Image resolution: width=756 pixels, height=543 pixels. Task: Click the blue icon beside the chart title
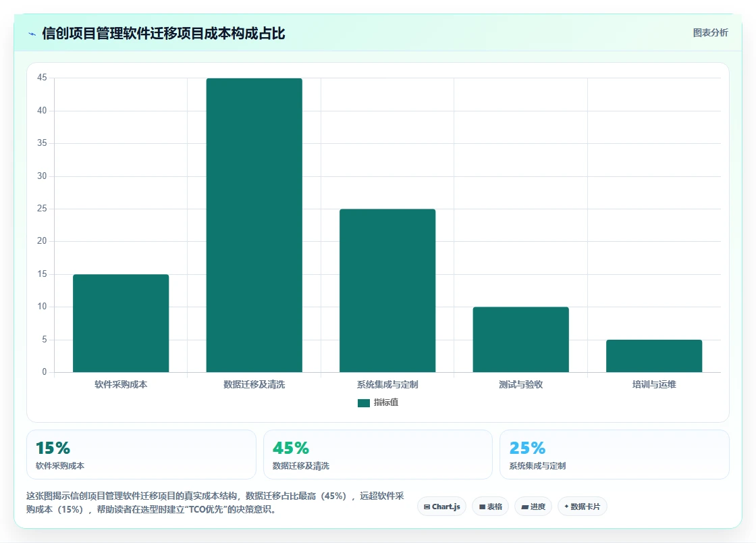tap(32, 34)
